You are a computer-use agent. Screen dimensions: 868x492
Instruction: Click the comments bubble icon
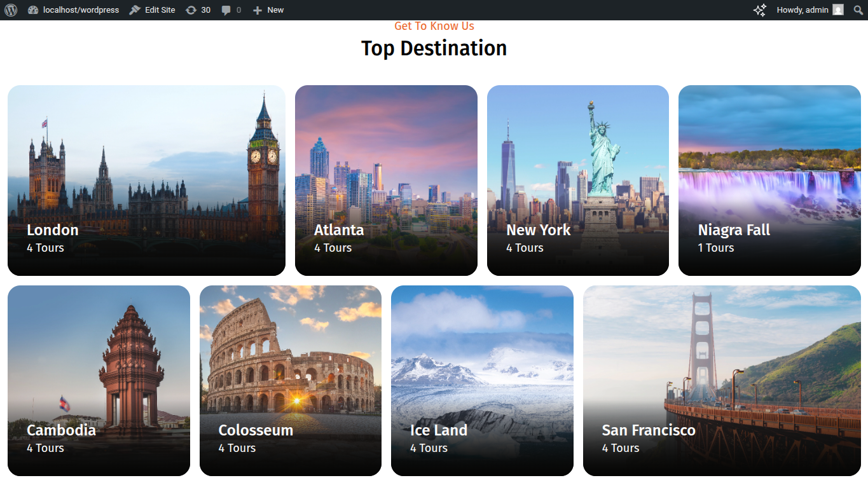coord(226,10)
